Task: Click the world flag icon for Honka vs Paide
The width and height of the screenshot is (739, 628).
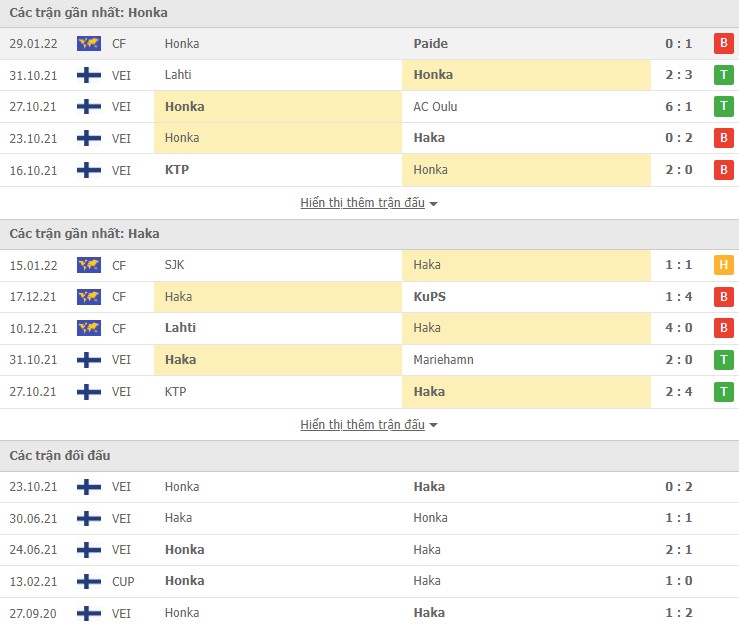Action: click(x=89, y=44)
